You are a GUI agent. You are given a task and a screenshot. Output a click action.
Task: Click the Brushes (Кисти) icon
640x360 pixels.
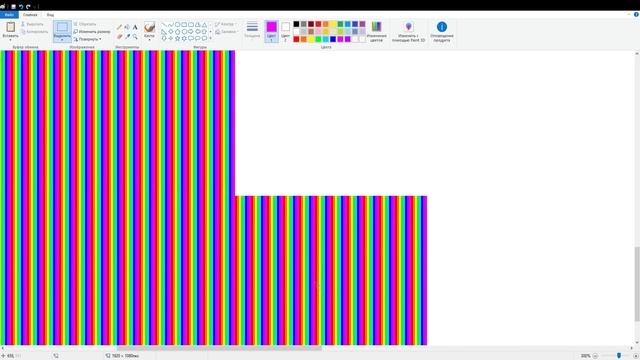(149, 27)
